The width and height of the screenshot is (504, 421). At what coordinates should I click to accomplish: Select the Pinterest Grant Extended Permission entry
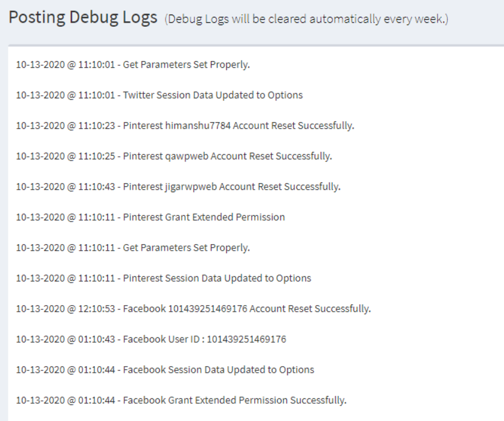coord(150,217)
